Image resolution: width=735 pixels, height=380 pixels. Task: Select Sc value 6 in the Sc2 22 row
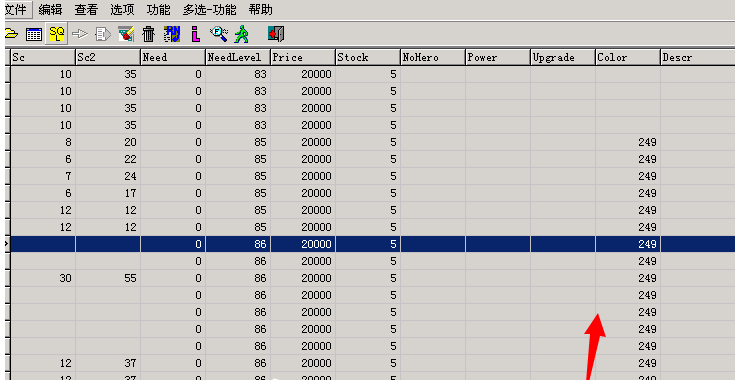click(x=43, y=159)
